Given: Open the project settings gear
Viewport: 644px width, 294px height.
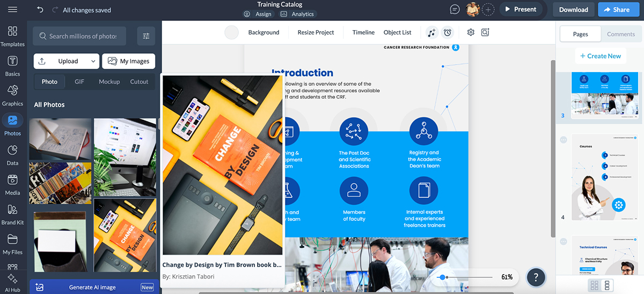Looking at the screenshot, I should (471, 32).
